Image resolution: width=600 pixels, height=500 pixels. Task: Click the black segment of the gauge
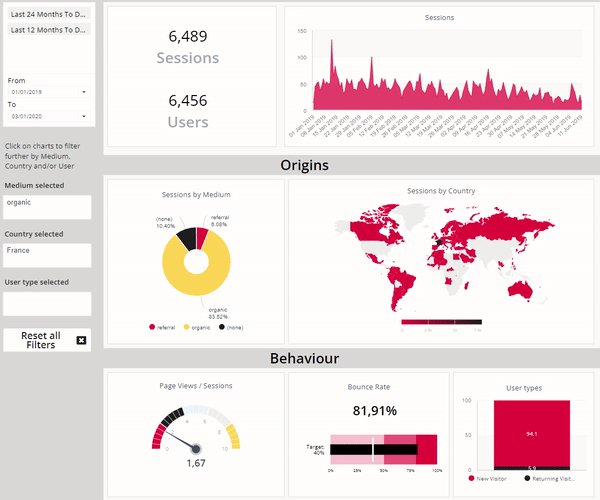pyautogui.click(x=173, y=417)
